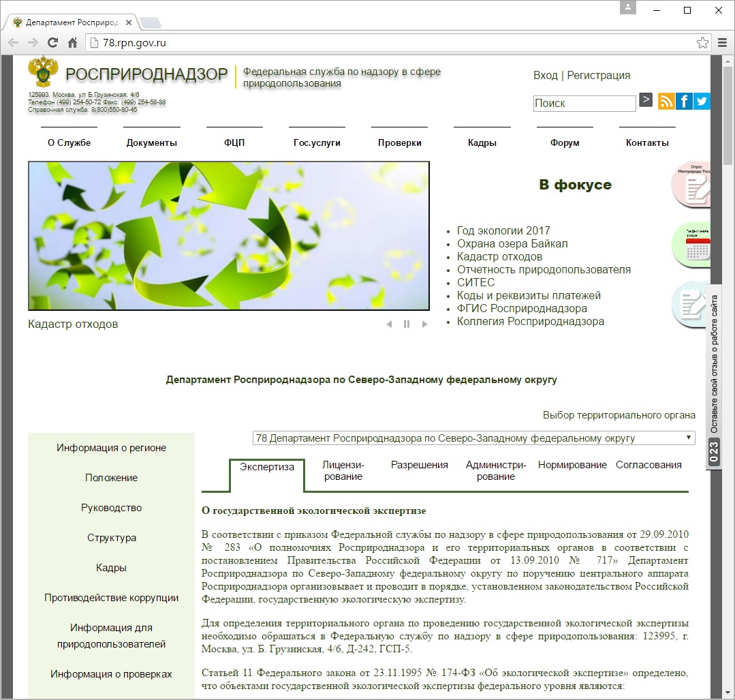
Task: Bookmark this page with the star icon
Action: [x=702, y=43]
